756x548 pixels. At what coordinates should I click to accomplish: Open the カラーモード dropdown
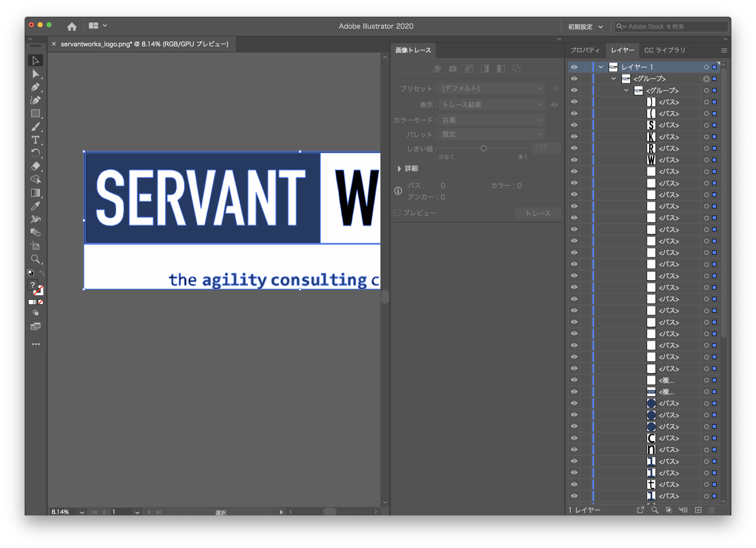[x=492, y=120]
